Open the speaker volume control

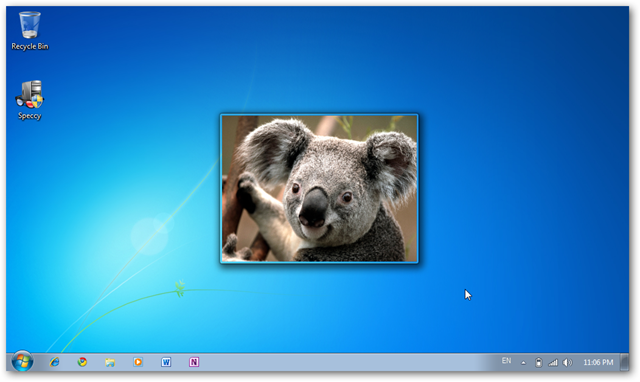[x=567, y=362]
